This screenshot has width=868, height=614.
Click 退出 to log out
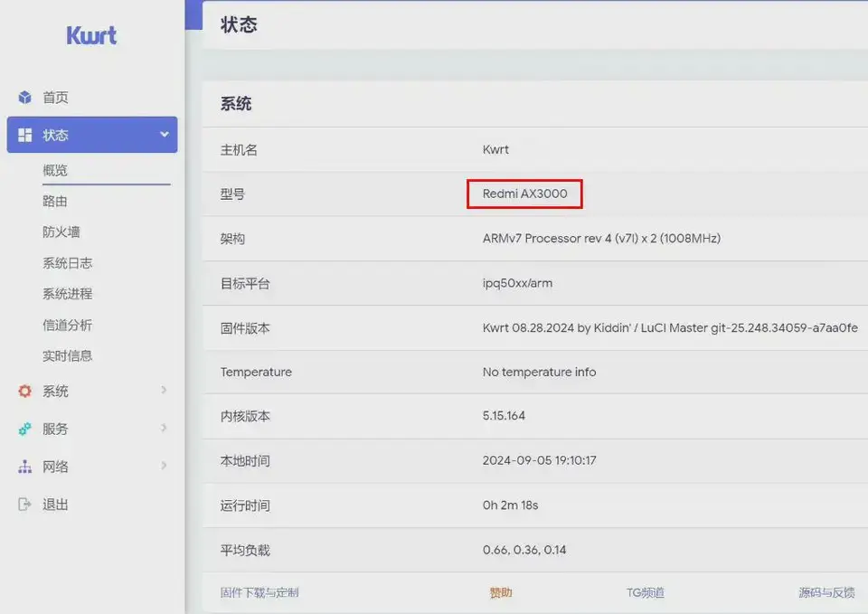pos(55,505)
